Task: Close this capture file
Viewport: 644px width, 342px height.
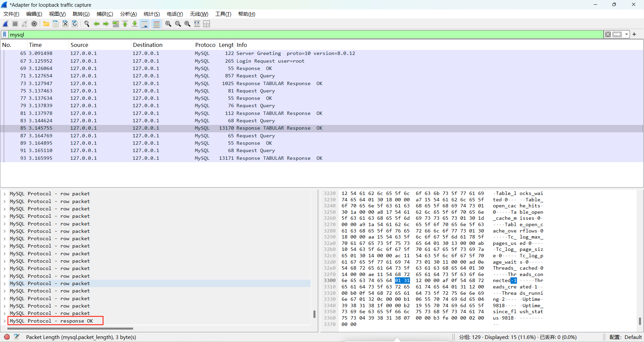Action: (x=65, y=24)
